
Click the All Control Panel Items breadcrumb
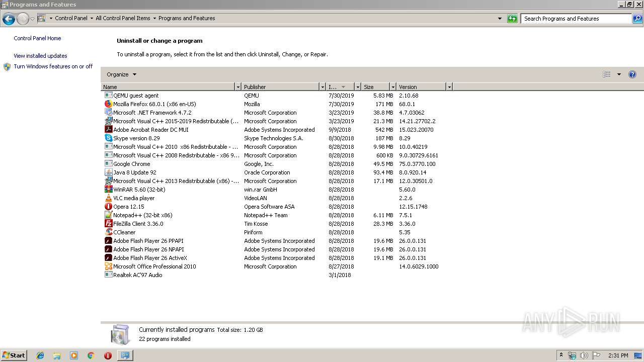coord(123,18)
